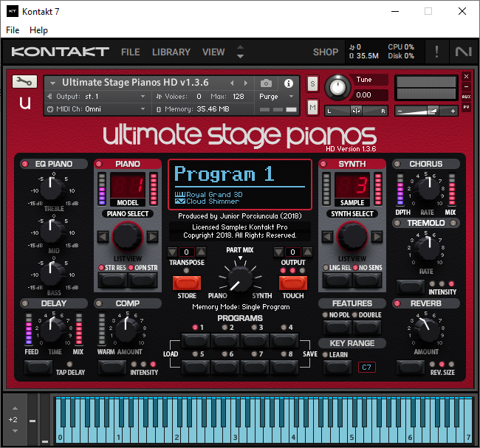Click the instrument volume slider
Image resolution: width=480 pixels, height=448 pixels.
pyautogui.click(x=426, y=111)
